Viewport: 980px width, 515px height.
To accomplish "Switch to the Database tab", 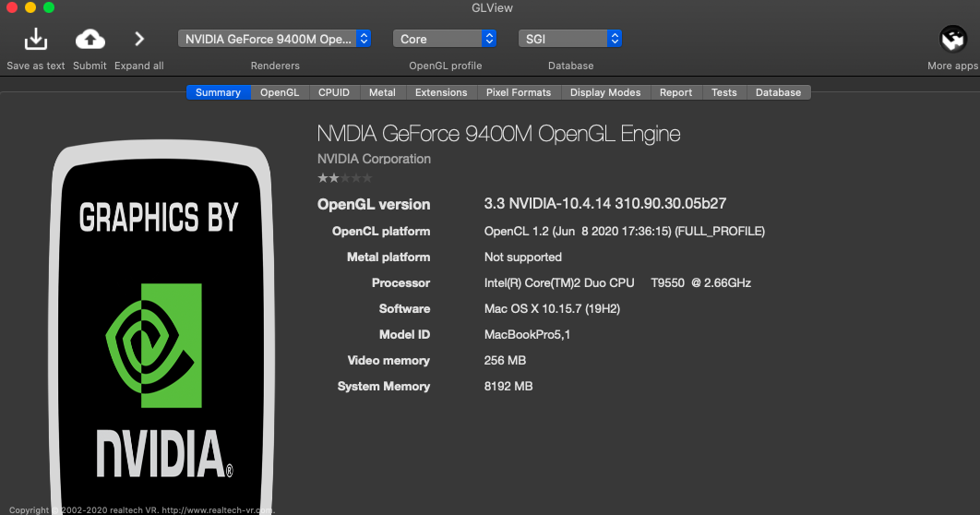I will [778, 92].
